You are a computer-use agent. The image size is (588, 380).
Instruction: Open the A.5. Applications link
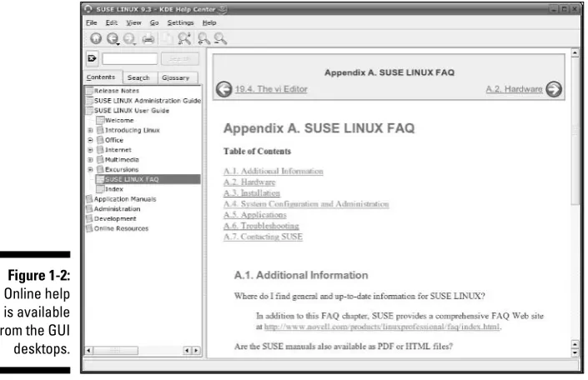click(255, 215)
